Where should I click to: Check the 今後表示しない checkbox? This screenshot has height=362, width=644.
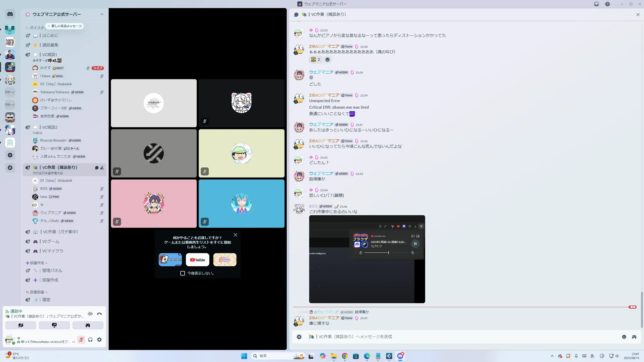pyautogui.click(x=183, y=273)
